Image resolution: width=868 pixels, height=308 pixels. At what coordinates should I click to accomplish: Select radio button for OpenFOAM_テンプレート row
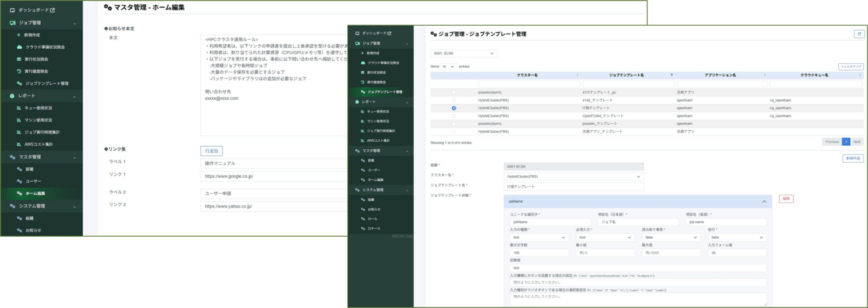coord(454,116)
